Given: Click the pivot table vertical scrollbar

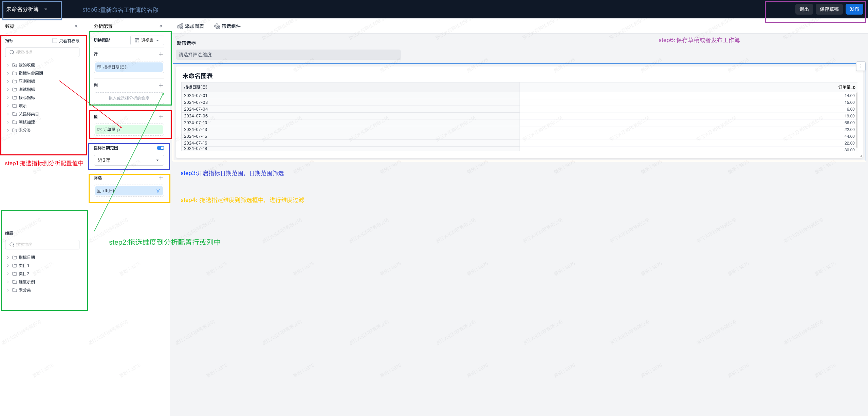Looking at the screenshot, I should [x=857, y=119].
